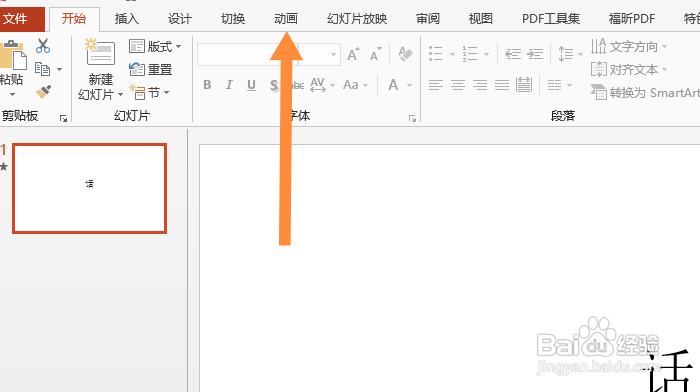Select slide 1 thumbnail
Screen dimensions: 700x392
(x=89, y=188)
